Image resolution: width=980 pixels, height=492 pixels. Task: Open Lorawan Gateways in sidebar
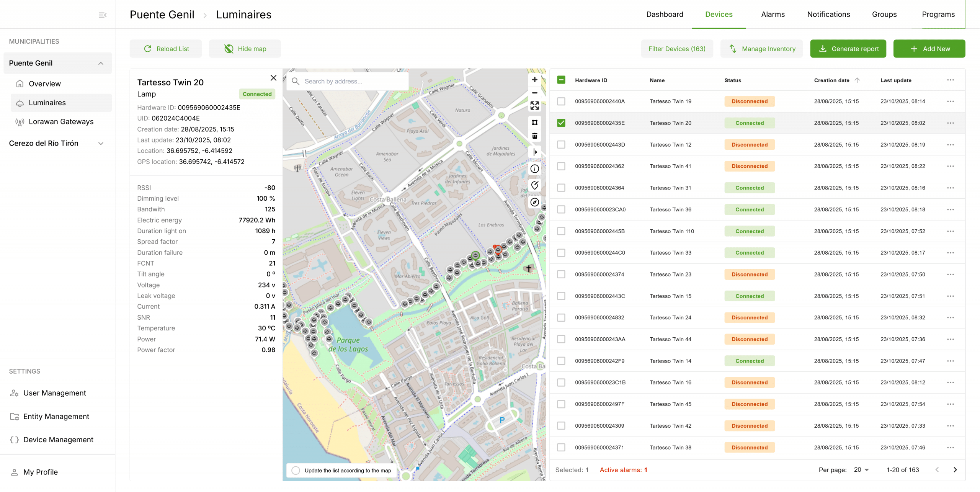coord(61,122)
